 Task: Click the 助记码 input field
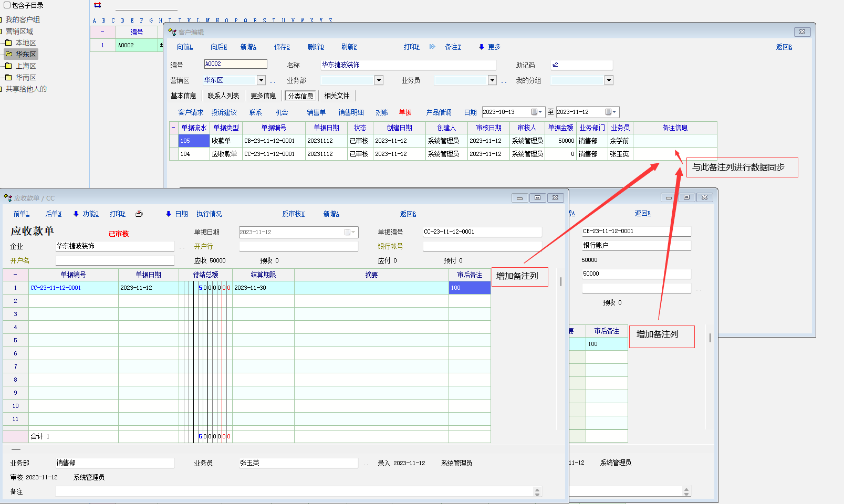581,65
